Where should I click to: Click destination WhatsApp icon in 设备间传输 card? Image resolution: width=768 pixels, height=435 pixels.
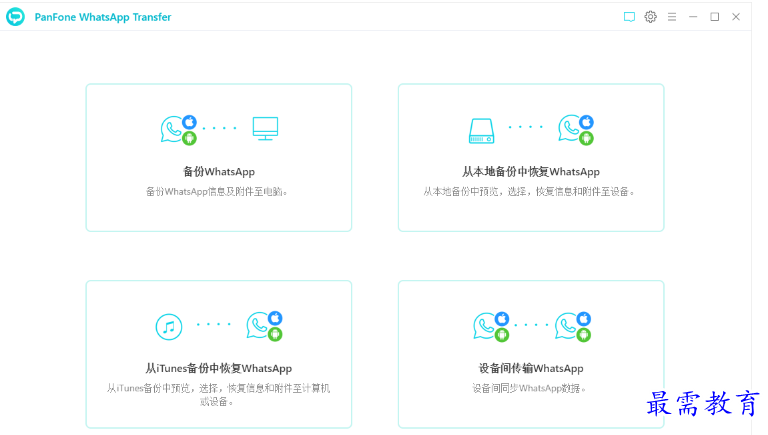[x=573, y=327]
